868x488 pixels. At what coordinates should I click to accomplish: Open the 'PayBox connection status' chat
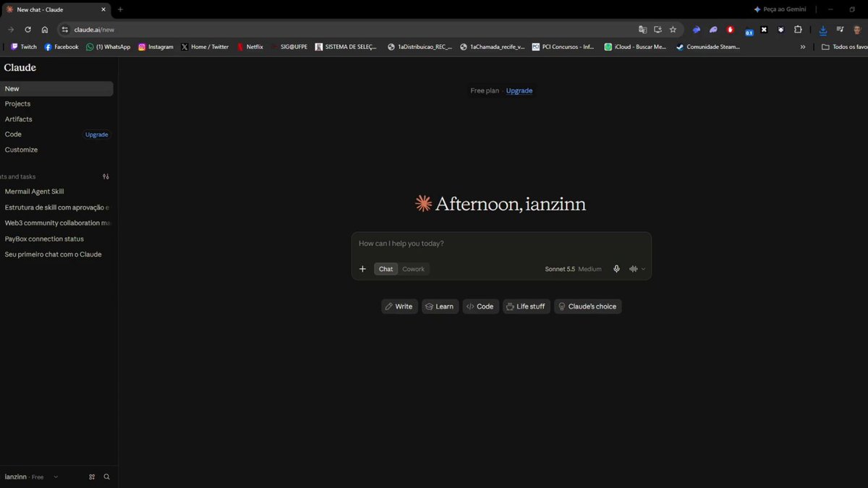pyautogui.click(x=57, y=239)
